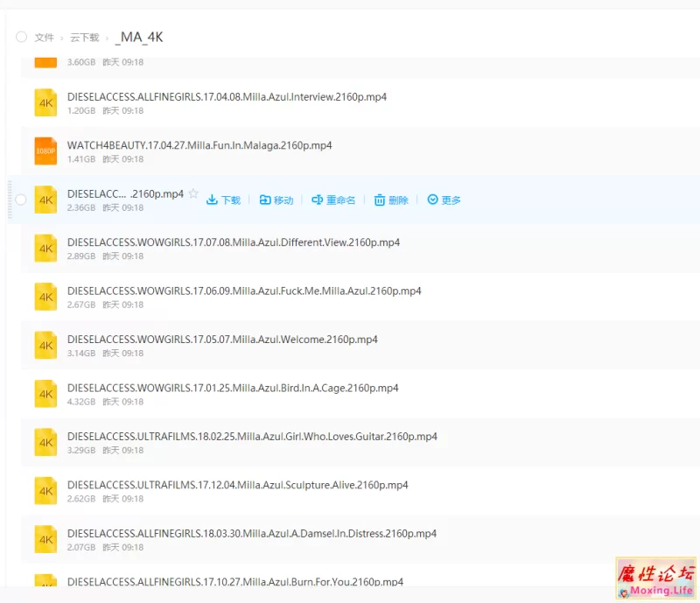Click the 4K icon of the 1.20GB Interview file
The width and height of the screenshot is (700, 603).
point(45,102)
